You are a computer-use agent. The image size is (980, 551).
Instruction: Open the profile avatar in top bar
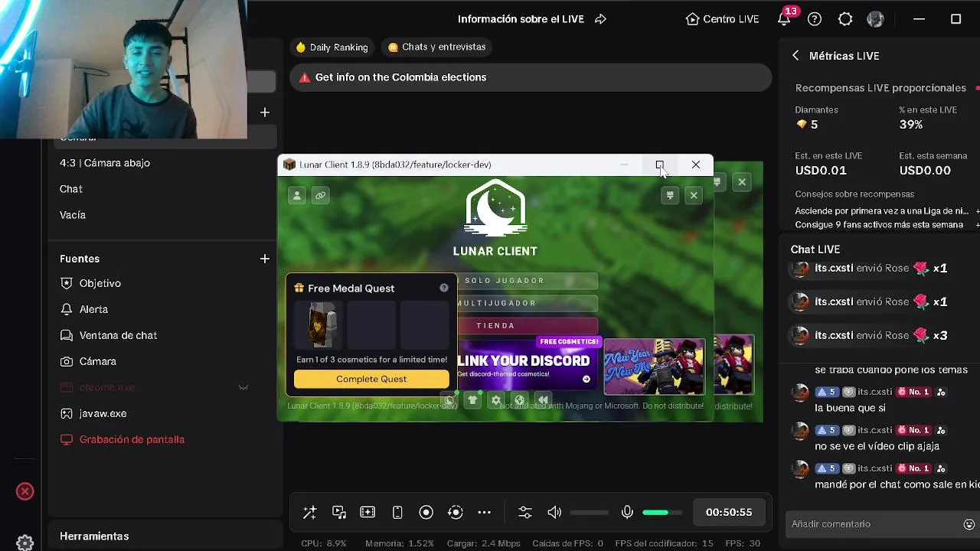click(x=875, y=19)
